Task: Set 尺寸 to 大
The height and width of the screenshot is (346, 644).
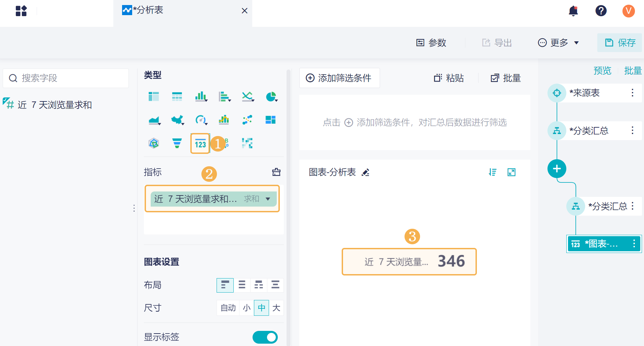Action: click(x=276, y=308)
